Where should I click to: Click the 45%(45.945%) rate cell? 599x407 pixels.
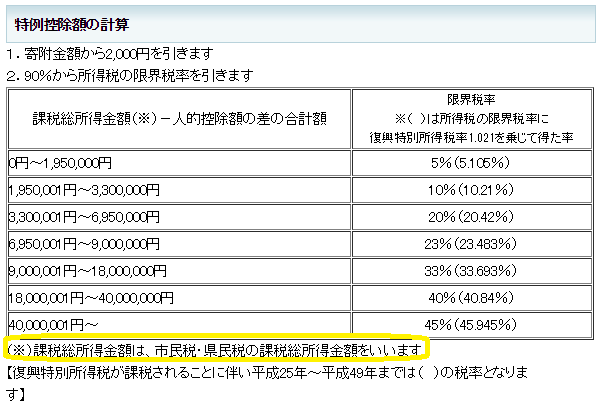coord(472,325)
